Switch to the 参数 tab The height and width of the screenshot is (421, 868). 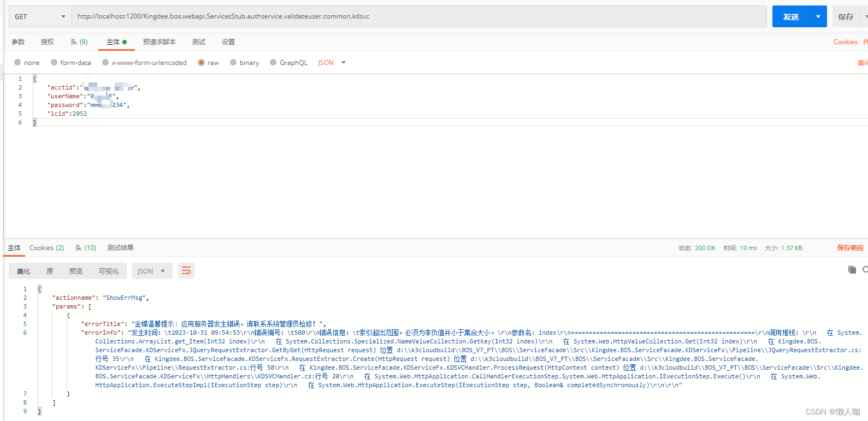pos(19,42)
